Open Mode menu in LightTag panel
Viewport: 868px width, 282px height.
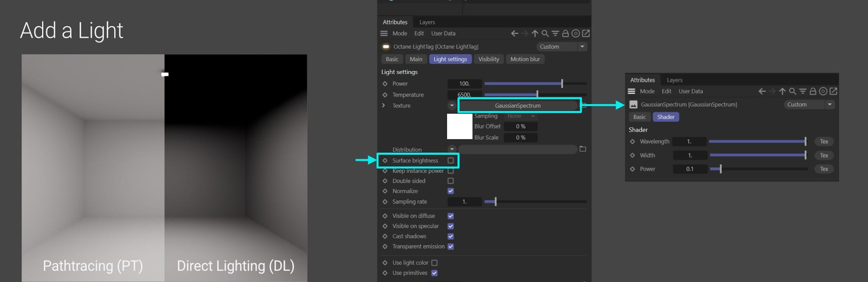(400, 33)
